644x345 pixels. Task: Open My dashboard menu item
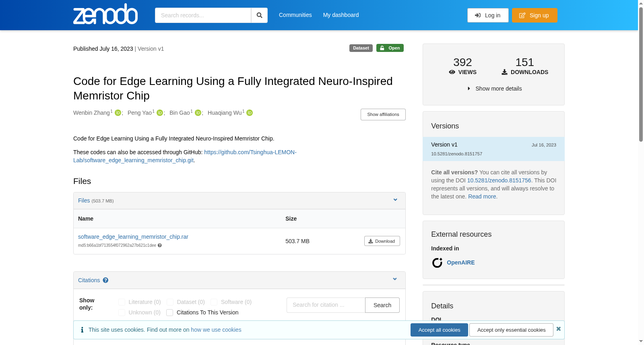[x=341, y=15]
